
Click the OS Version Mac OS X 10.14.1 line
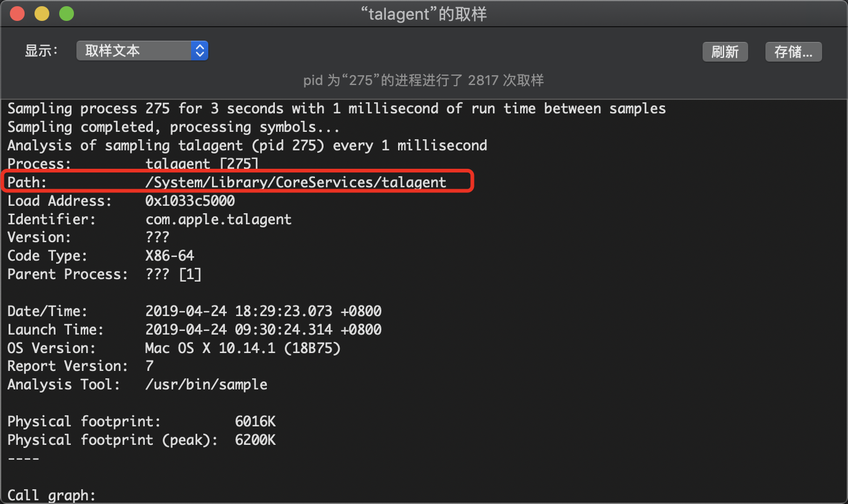click(x=174, y=348)
